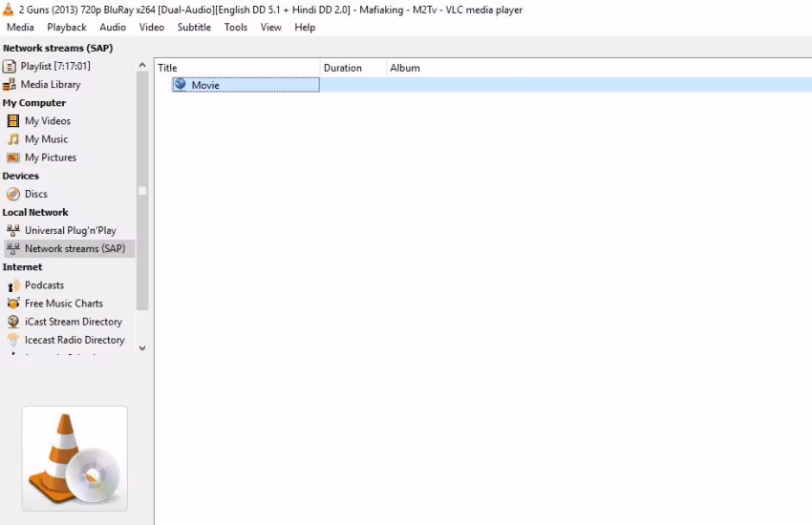Sort by the Duration column header
The image size is (812, 525).
click(353, 68)
